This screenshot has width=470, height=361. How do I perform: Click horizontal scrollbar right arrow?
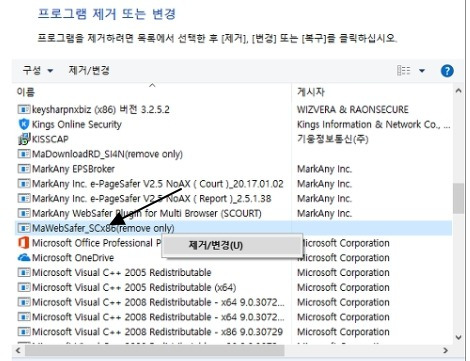(445, 350)
